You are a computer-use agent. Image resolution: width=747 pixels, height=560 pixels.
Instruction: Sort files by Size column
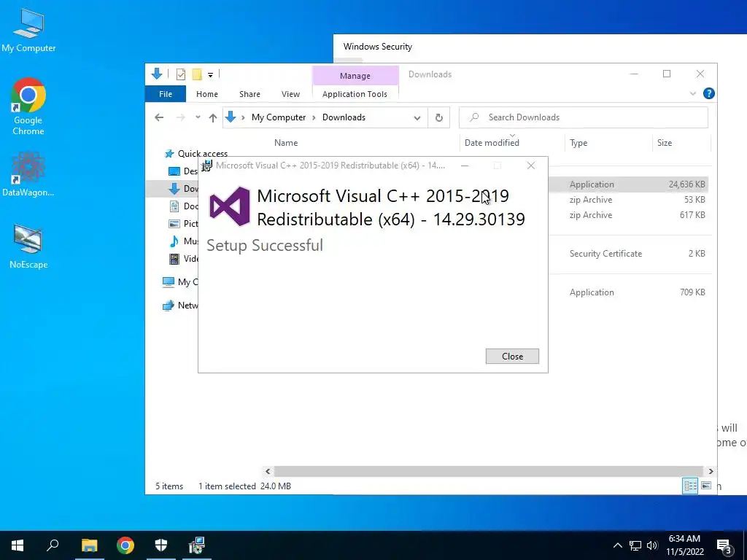665,143
